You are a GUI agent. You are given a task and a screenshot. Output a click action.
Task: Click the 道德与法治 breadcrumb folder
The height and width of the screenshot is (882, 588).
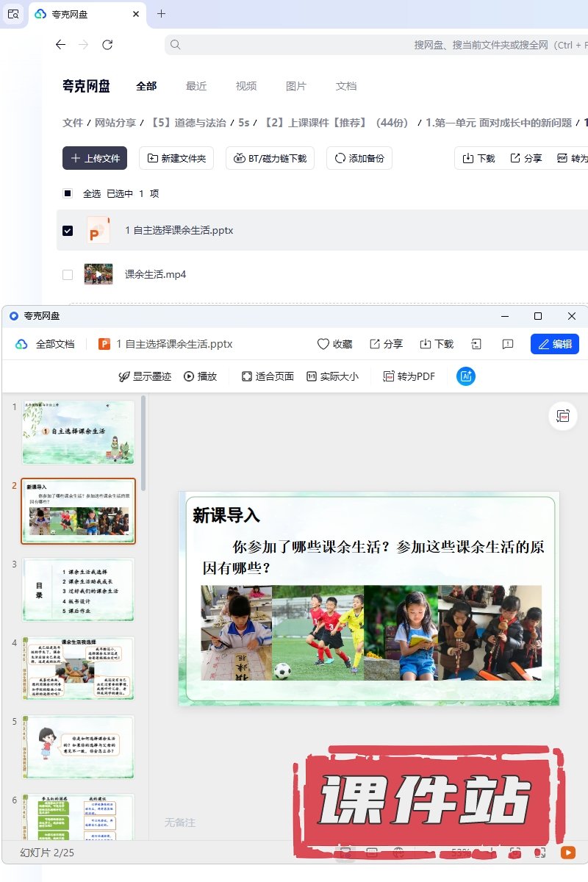tap(189, 123)
